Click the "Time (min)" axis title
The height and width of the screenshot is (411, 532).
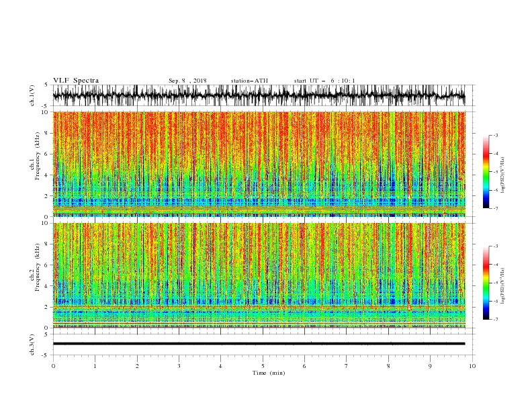tap(269, 373)
